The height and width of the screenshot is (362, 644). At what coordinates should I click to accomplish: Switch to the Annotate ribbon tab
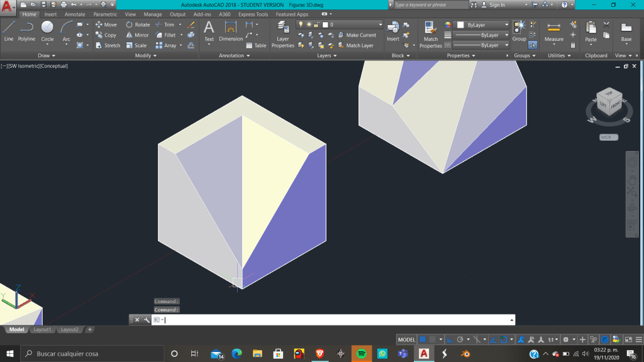(75, 14)
